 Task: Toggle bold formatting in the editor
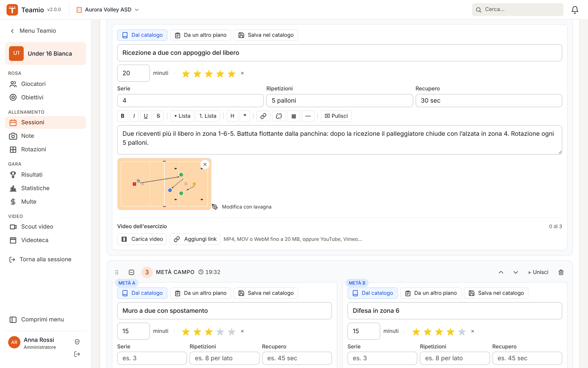point(123,116)
